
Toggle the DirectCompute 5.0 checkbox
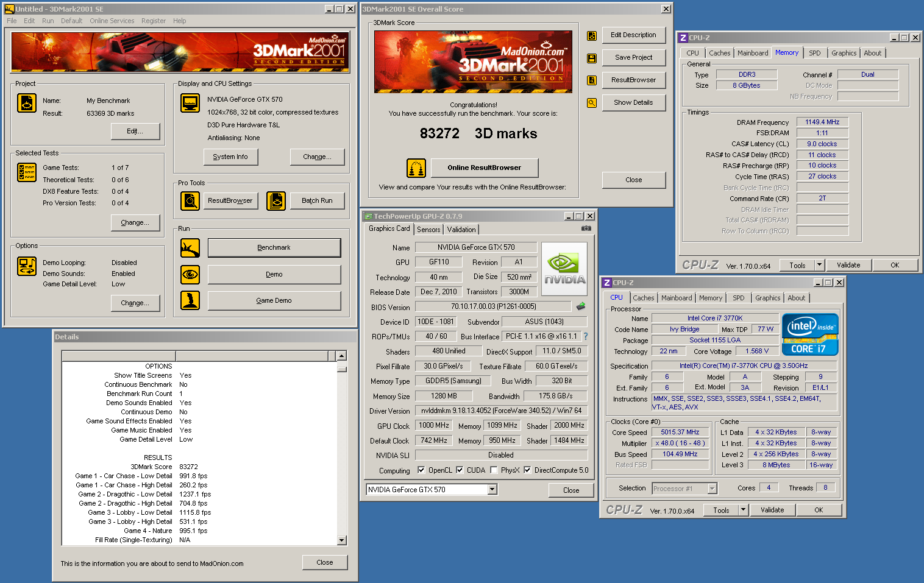click(527, 470)
